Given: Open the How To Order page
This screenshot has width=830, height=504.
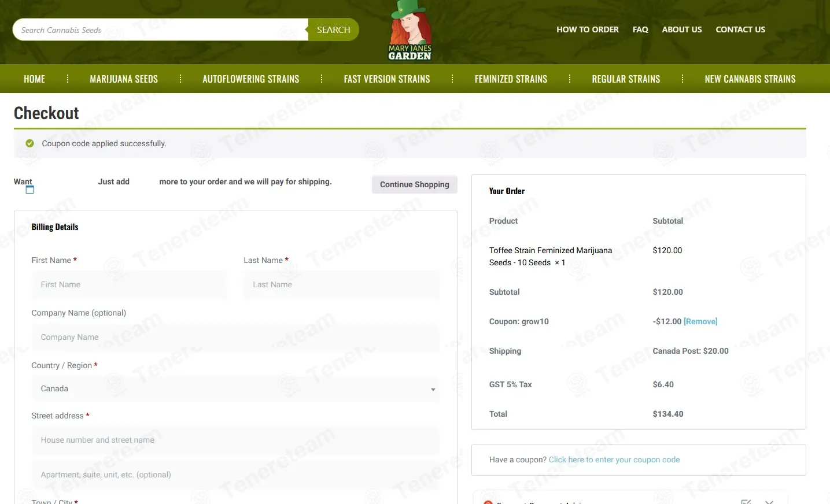Looking at the screenshot, I should [588, 29].
